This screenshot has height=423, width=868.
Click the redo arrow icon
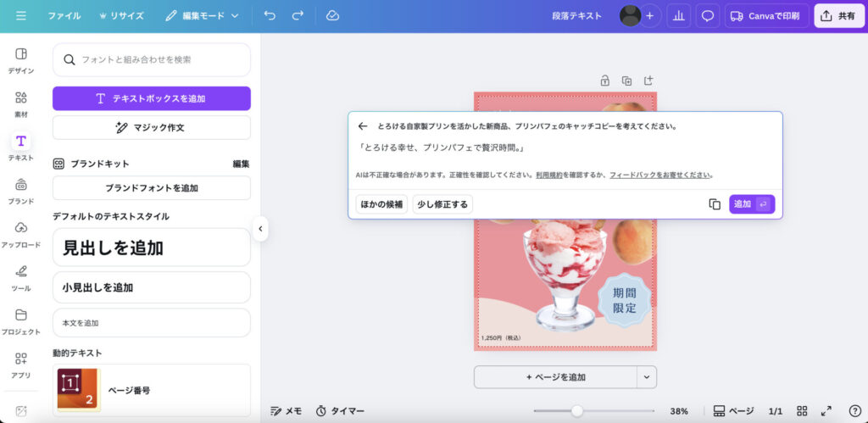pyautogui.click(x=298, y=15)
